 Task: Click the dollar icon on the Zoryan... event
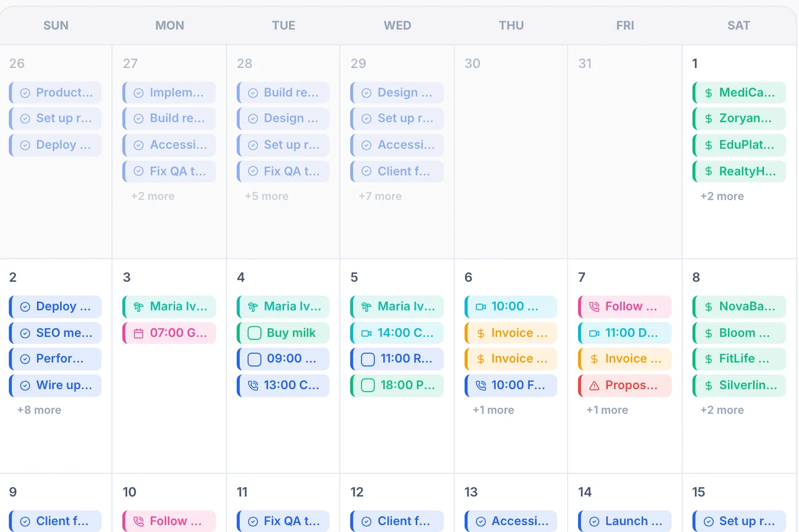click(708, 118)
